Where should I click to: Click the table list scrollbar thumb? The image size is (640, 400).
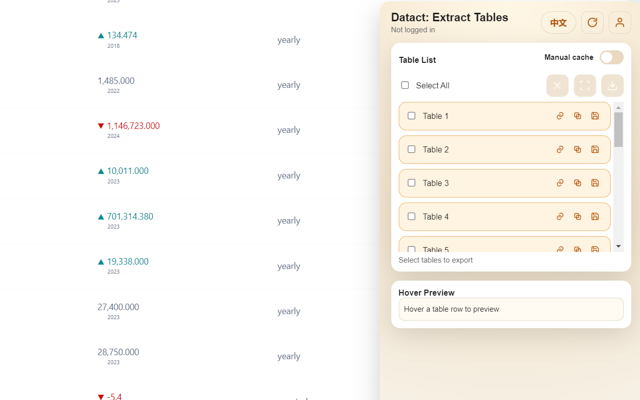tap(618, 129)
